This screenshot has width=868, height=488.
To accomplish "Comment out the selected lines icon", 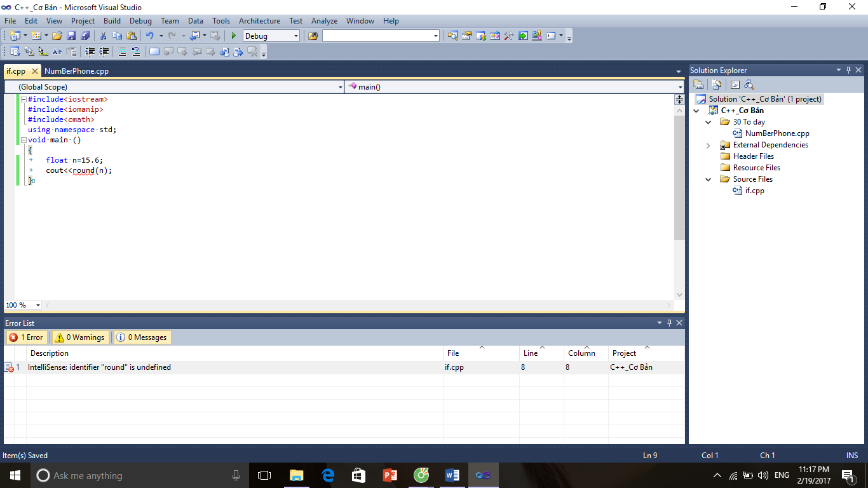I will [122, 52].
